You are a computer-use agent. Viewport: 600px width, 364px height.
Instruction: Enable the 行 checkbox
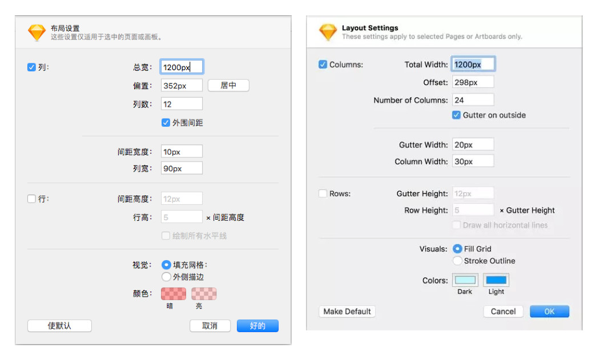point(31,199)
